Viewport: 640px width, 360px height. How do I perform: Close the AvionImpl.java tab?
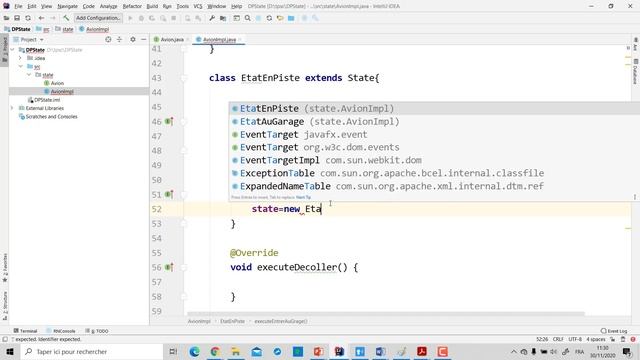[240, 40]
